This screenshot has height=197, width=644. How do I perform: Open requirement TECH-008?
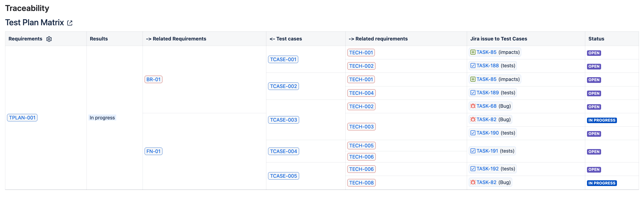click(x=361, y=182)
